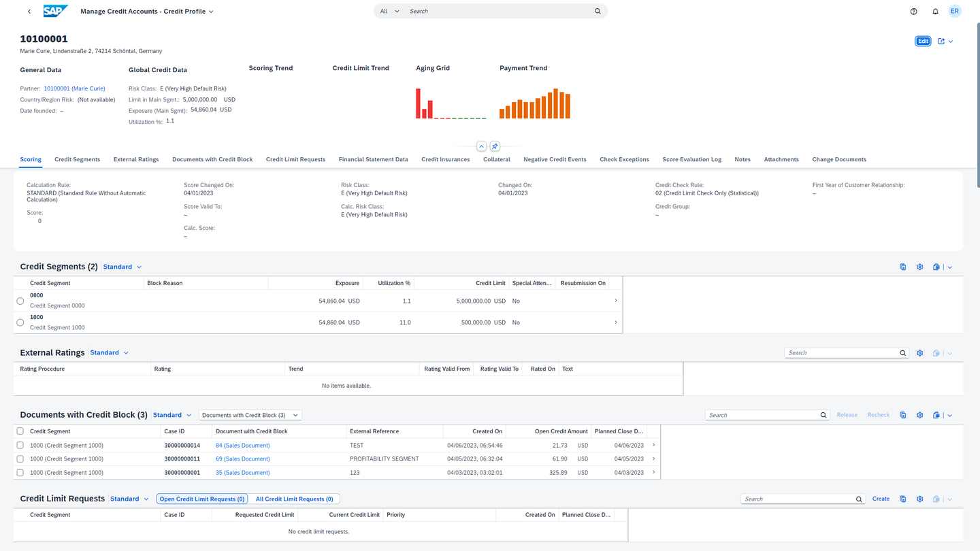
Task: Collapse the header with up arrow
Action: click(481, 146)
